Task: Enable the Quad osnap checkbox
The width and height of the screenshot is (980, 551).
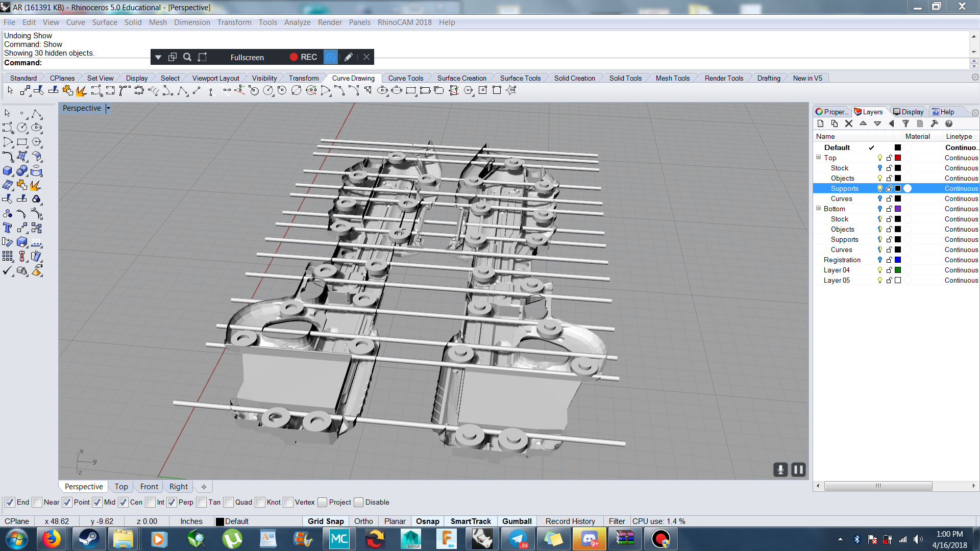Action: coord(228,503)
